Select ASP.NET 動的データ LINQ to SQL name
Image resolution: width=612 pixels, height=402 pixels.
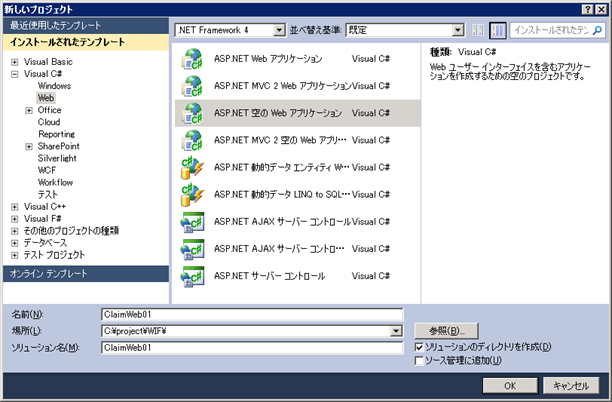pos(282,194)
